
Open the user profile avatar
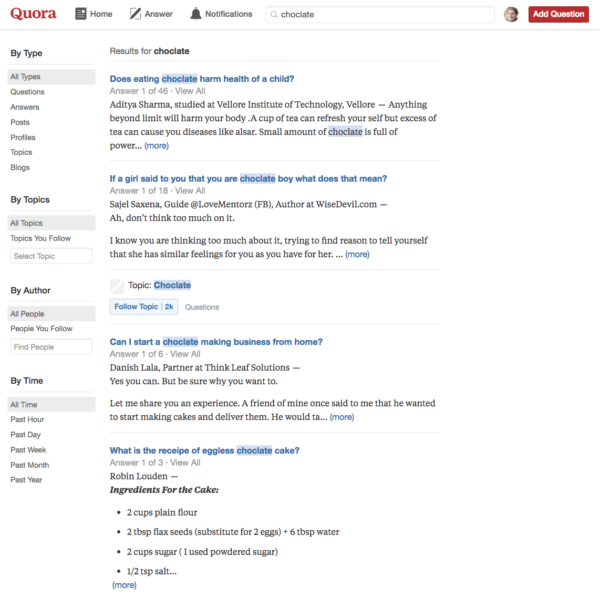coord(511,15)
